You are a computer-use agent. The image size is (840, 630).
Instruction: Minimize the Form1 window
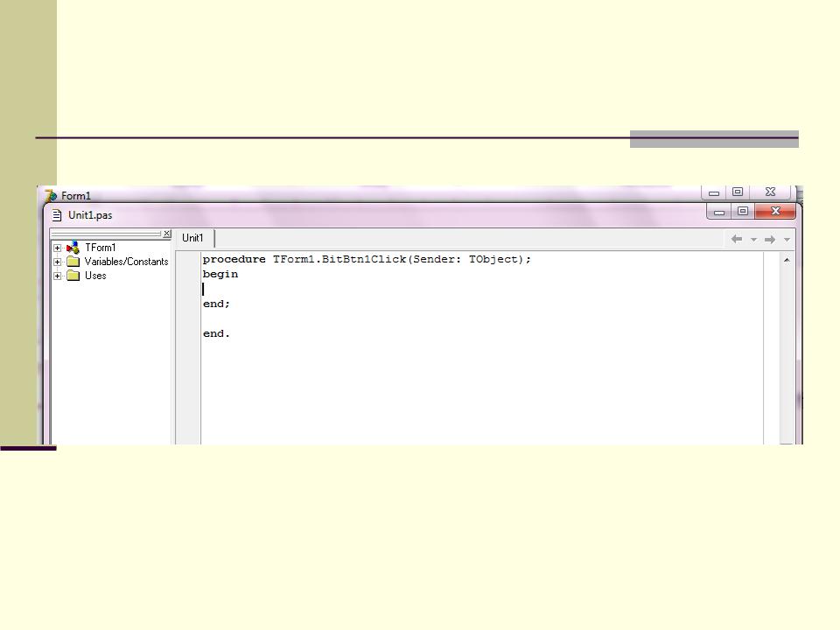point(714,192)
